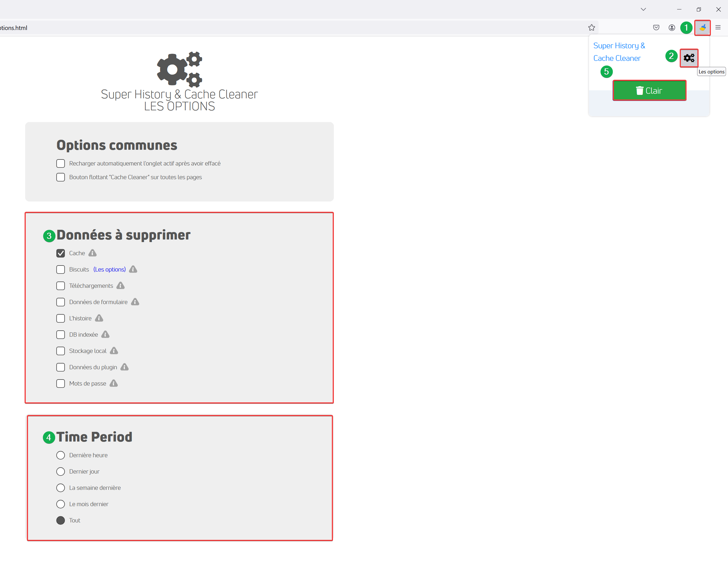Click the Données à supprimer heading
The image size is (728, 567).
(123, 235)
